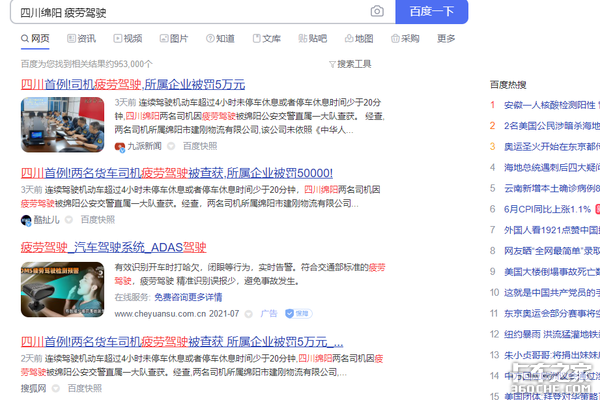
Task: Open hot search 云南新增本土确诊病例
Action: coord(551,188)
